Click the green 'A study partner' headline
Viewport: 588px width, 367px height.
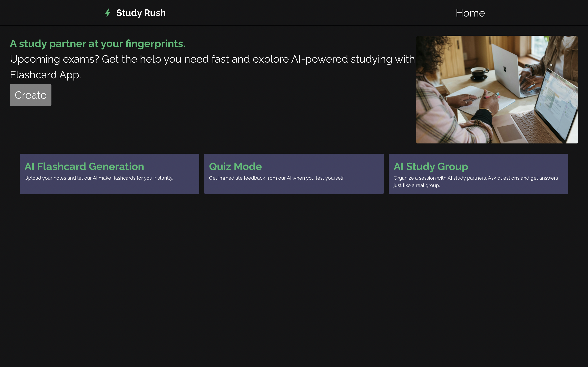click(x=97, y=44)
